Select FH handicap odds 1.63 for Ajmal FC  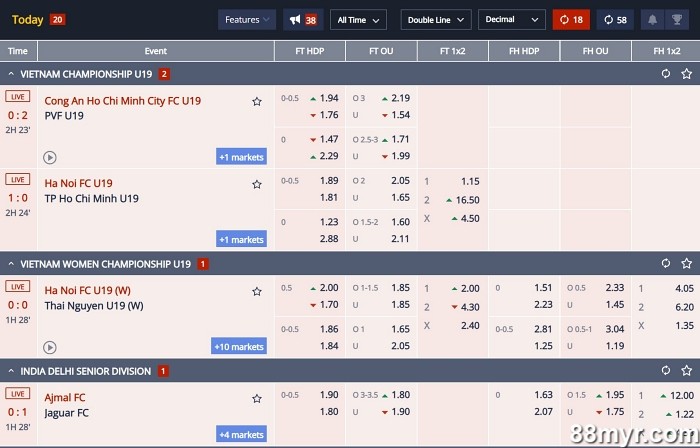(543, 395)
